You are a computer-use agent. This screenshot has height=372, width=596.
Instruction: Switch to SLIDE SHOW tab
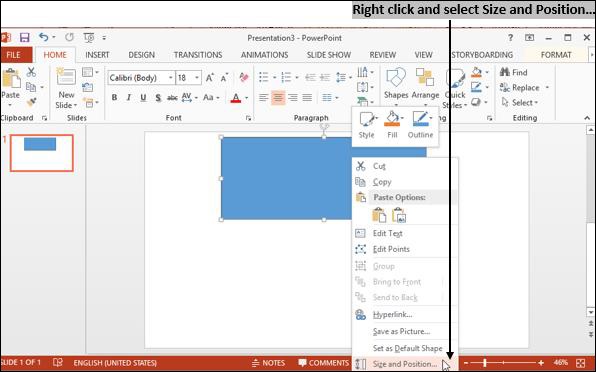[329, 55]
